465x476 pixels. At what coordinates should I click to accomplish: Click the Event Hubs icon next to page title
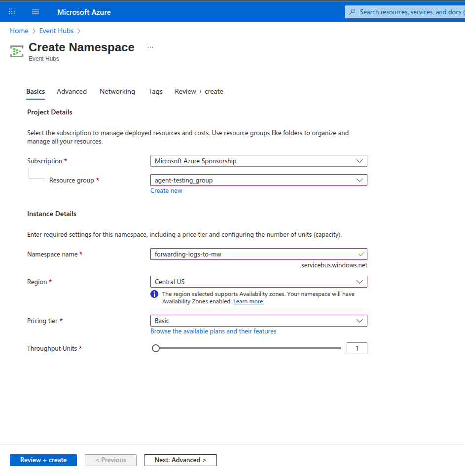pyautogui.click(x=16, y=51)
